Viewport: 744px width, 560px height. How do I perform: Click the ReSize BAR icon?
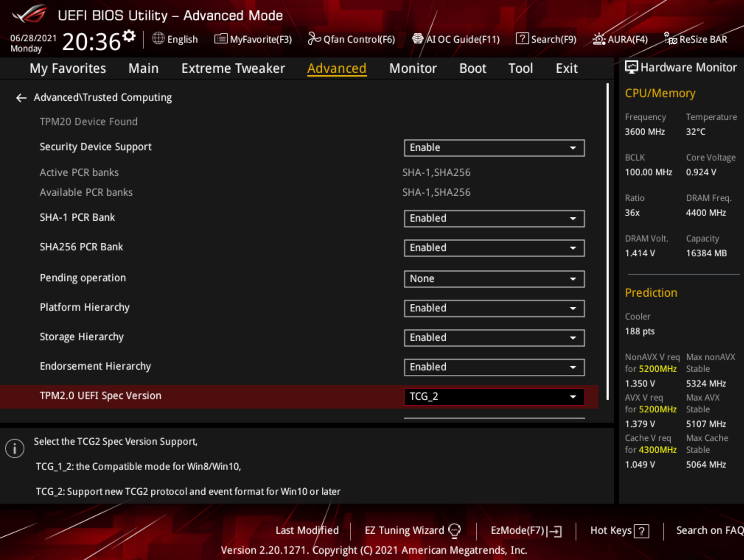point(670,38)
